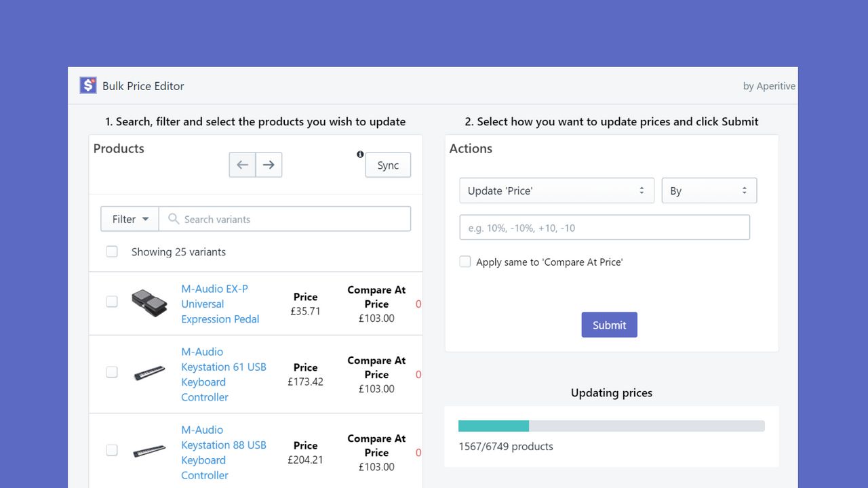
Task: Open the Keystation 88 USB thumbnail
Action: tap(149, 451)
